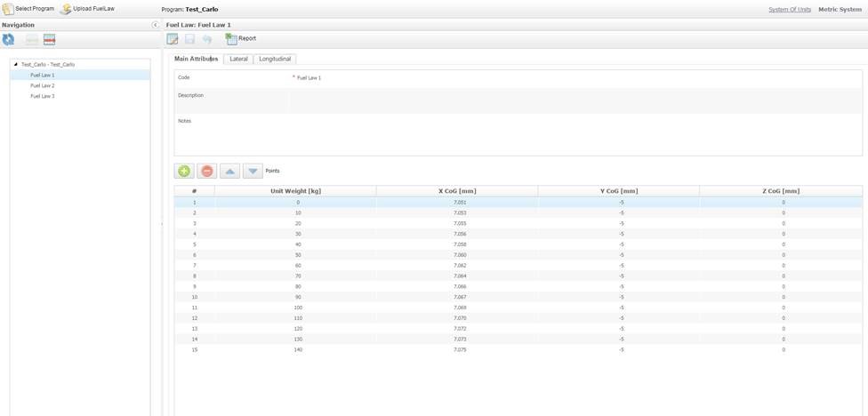Click the red delete icon in Navigation toolbar
This screenshot has height=416, width=868.
point(50,40)
